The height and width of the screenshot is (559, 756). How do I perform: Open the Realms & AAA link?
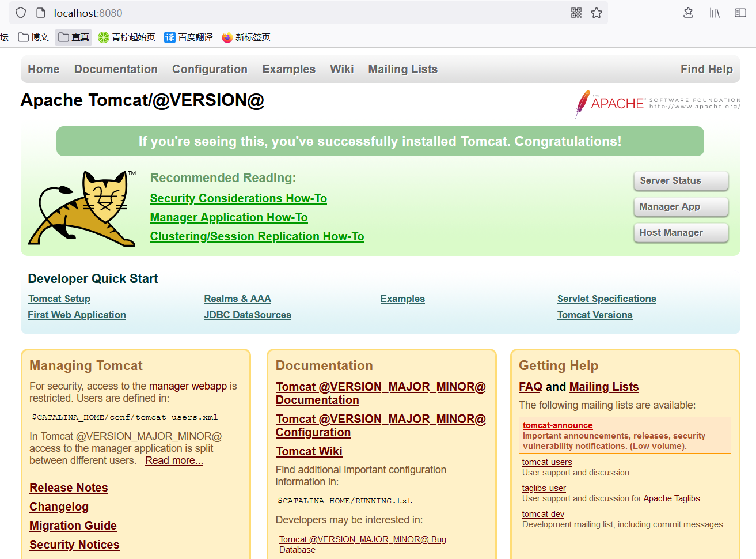(x=237, y=299)
